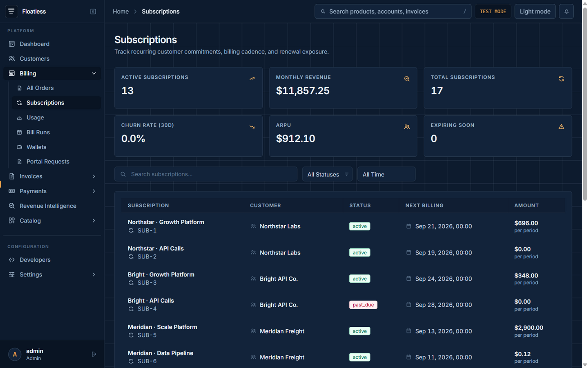Viewport: 588px width, 368px height.
Task: Click the trend-down icon on Churn Rate card
Action: (252, 127)
